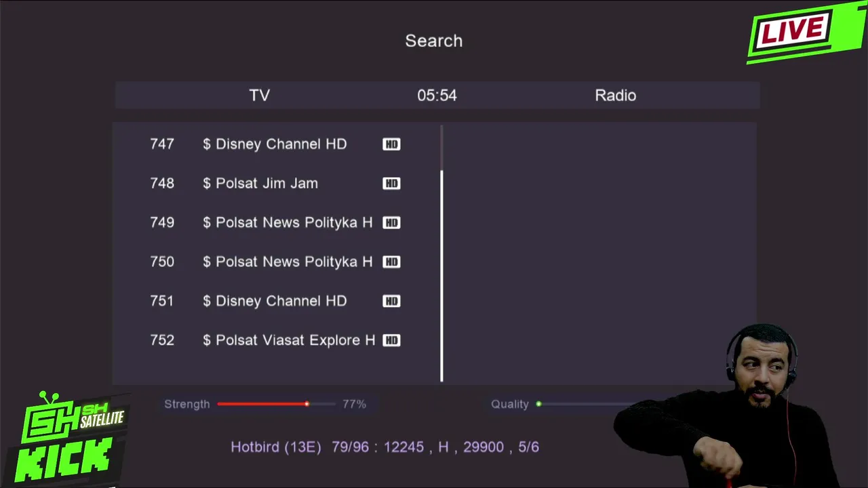
Task: Select the Radio column header
Action: tap(615, 96)
